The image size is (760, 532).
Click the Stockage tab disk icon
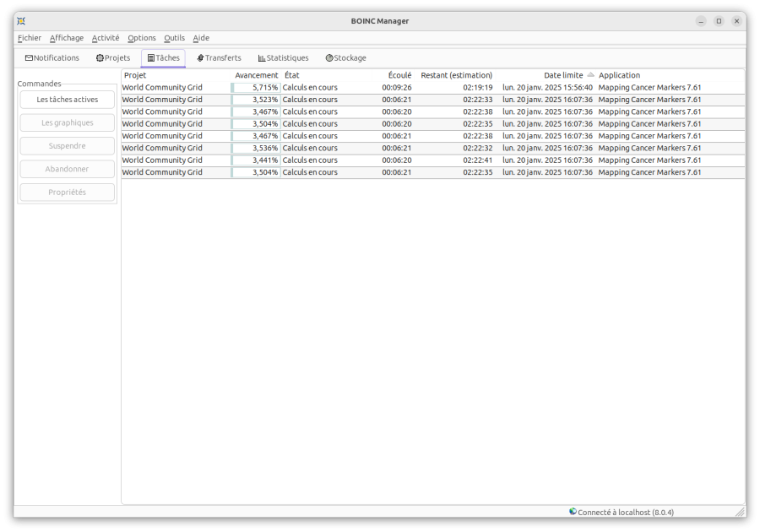click(329, 58)
